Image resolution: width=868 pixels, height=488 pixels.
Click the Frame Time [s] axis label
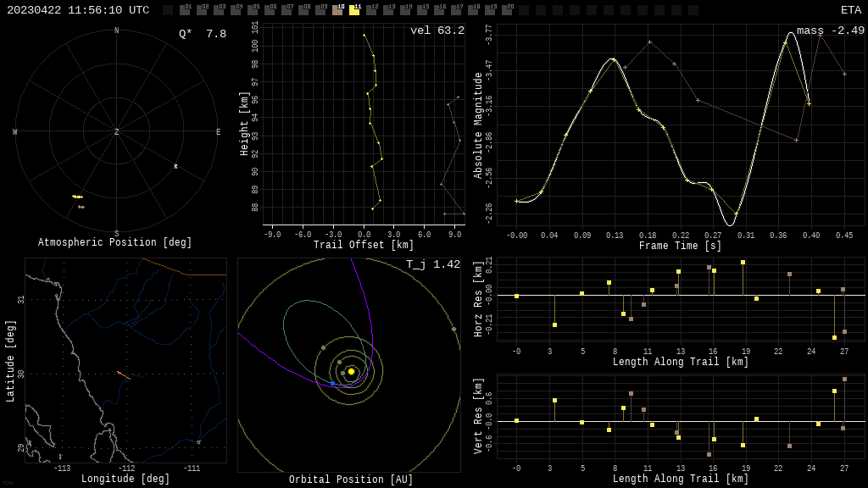(x=680, y=246)
